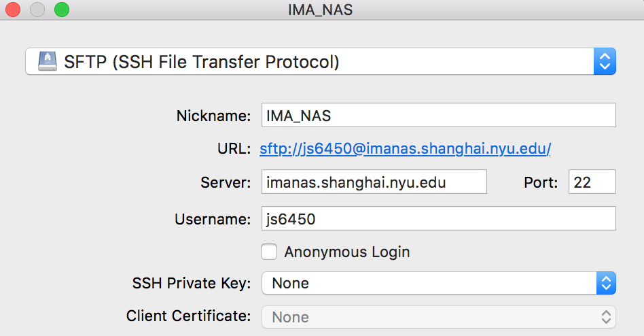Screen dimensions: 644x336
Task: Open protocol list via blue arrows
Action: tap(605, 61)
